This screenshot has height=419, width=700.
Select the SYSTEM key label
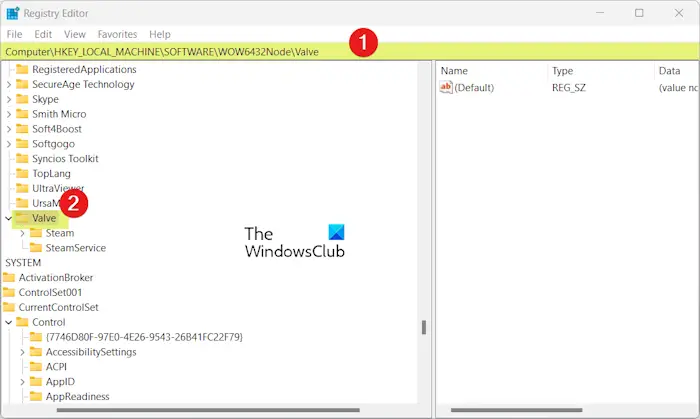23,262
